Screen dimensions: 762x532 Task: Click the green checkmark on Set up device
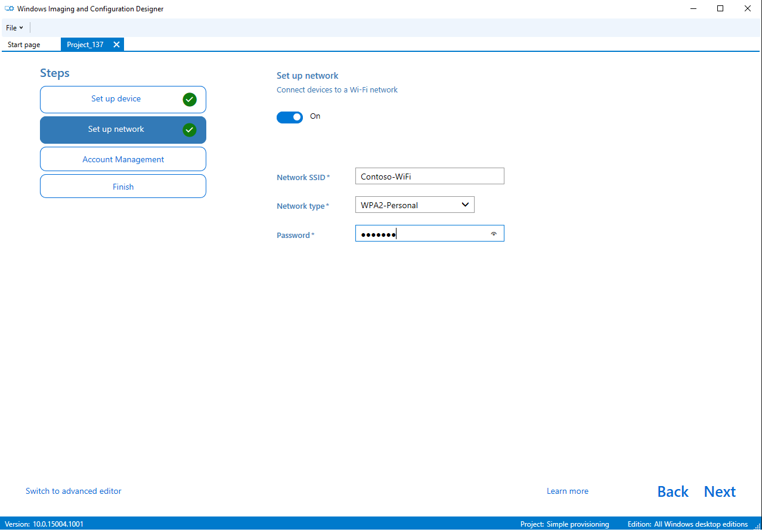coord(190,100)
